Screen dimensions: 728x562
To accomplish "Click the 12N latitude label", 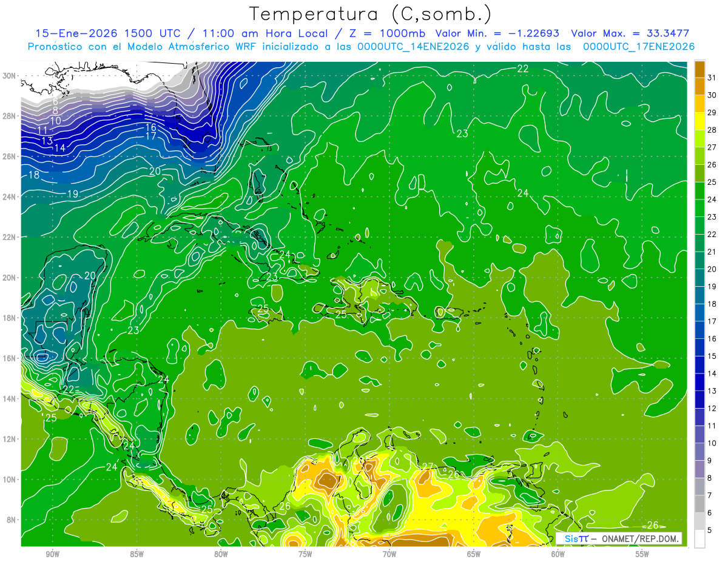I will click(9, 439).
